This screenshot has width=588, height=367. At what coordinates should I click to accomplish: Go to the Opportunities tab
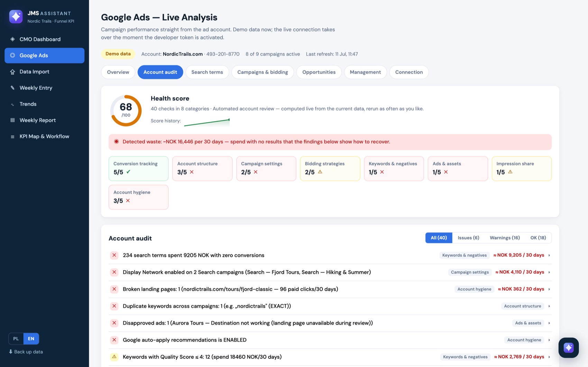click(319, 72)
